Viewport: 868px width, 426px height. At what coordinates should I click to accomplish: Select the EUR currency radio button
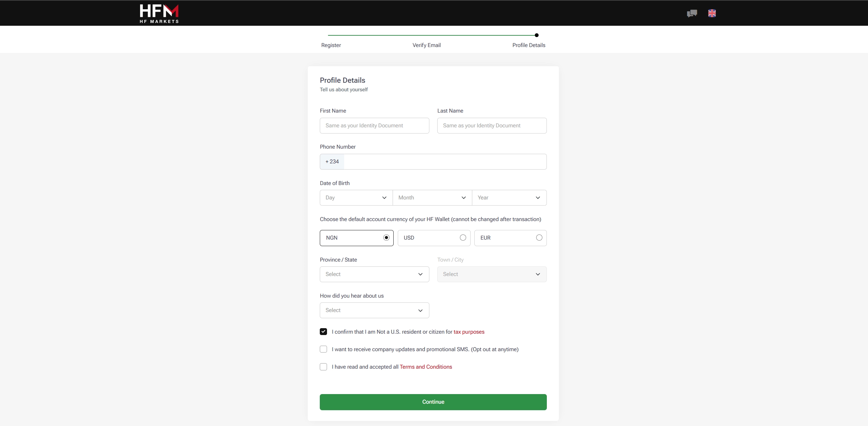click(539, 238)
